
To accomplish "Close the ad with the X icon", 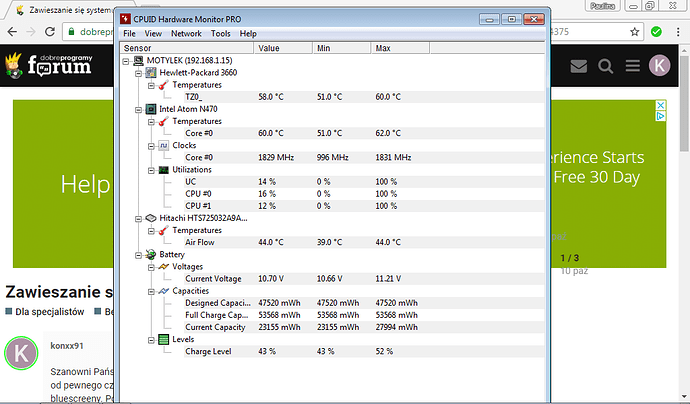I will click(661, 105).
